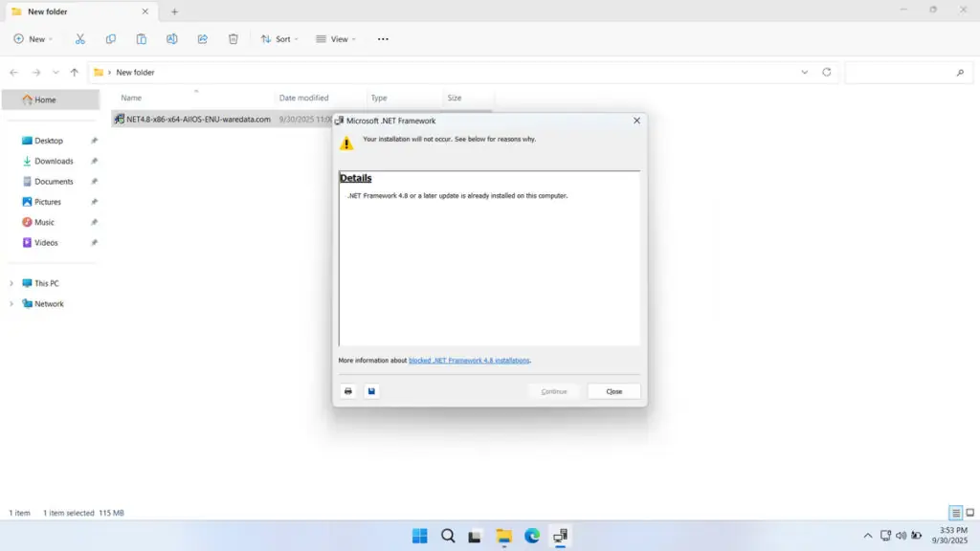
Task: Open the blocked .NET Framework 4.8 installations link
Action: [x=469, y=361]
